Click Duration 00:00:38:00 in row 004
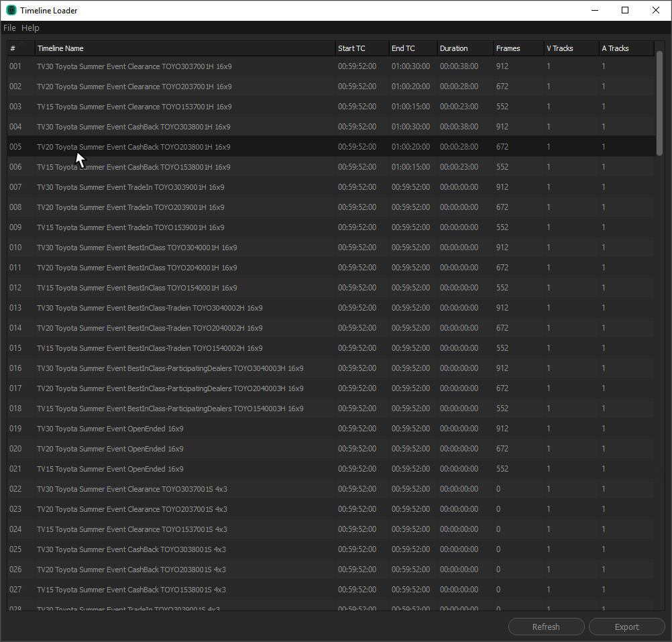This screenshot has width=672, height=642. (459, 127)
